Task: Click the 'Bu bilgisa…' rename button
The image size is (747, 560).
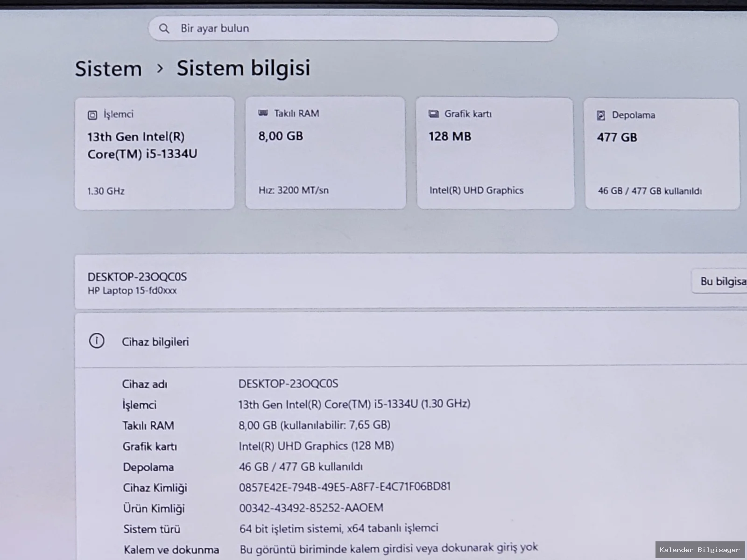Action: [719, 281]
